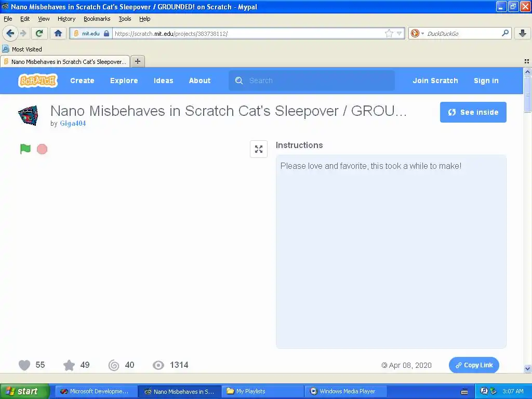Switch to My Playlists taskbar window
532x399 pixels.
pos(263,391)
